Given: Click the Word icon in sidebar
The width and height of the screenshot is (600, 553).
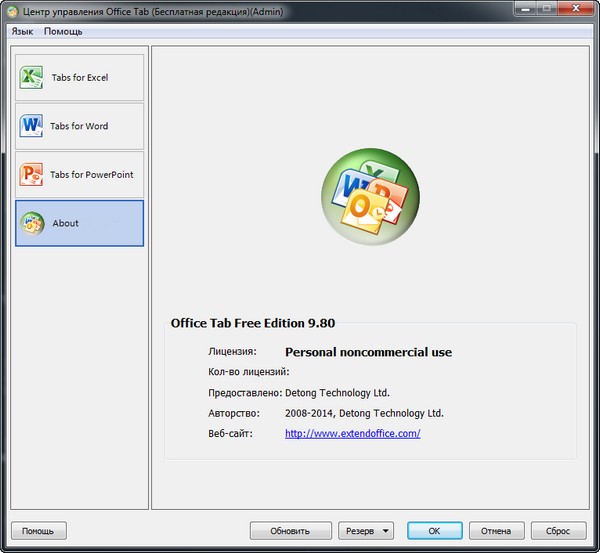Looking at the screenshot, I should [x=31, y=126].
